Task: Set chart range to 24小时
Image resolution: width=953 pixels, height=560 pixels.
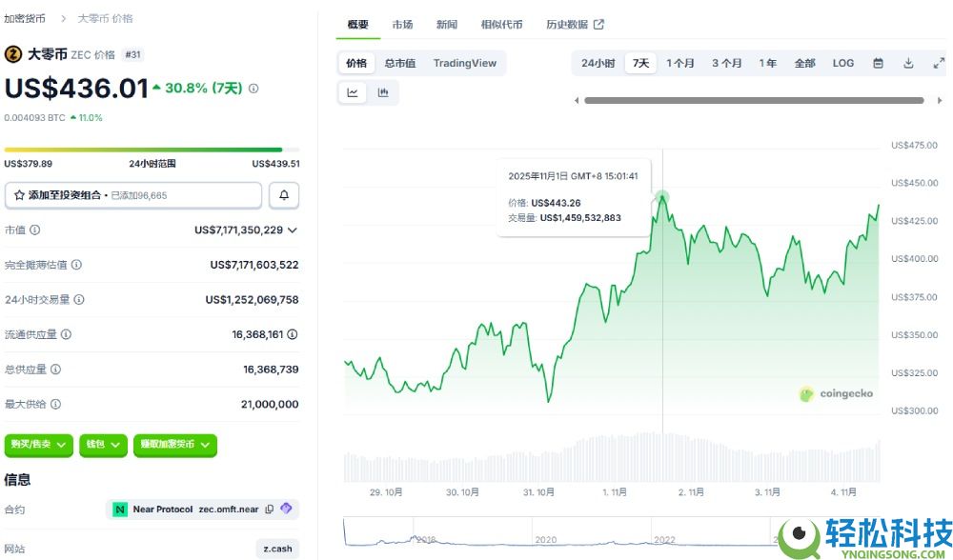Action: (598, 63)
